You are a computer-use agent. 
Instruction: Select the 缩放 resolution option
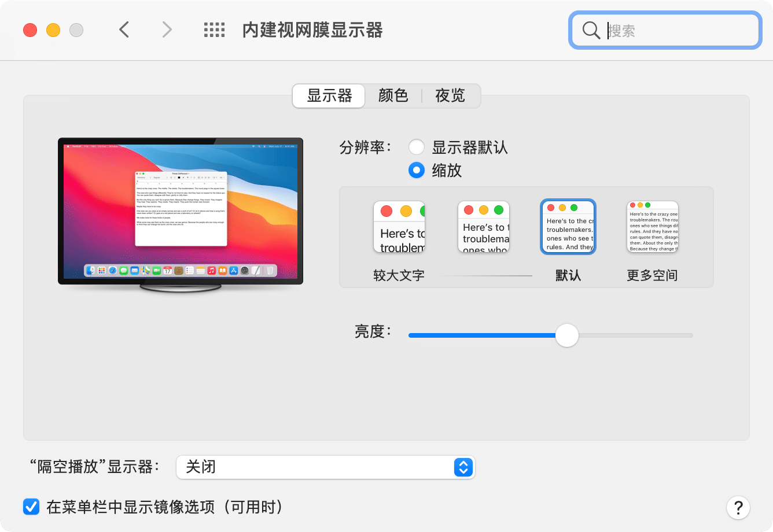pyautogui.click(x=417, y=170)
